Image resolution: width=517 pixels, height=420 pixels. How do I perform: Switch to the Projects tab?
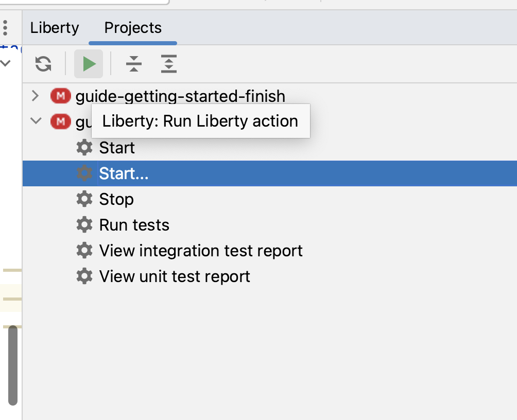coord(132,28)
